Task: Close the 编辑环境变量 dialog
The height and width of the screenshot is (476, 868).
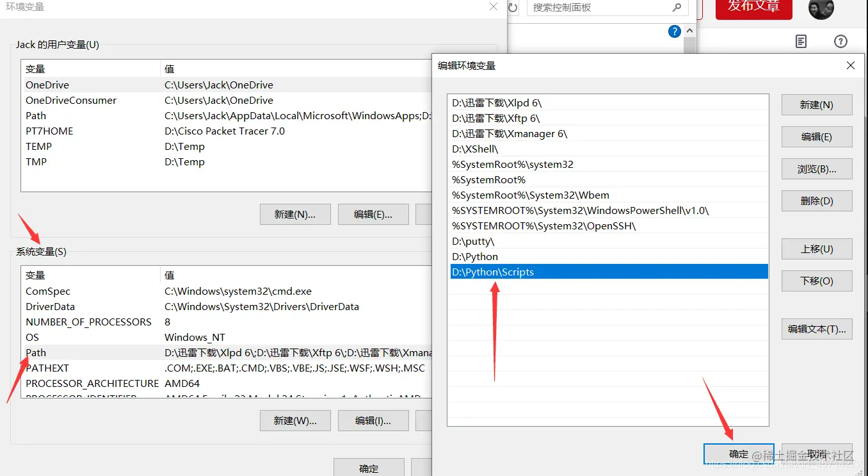Action: pos(850,65)
